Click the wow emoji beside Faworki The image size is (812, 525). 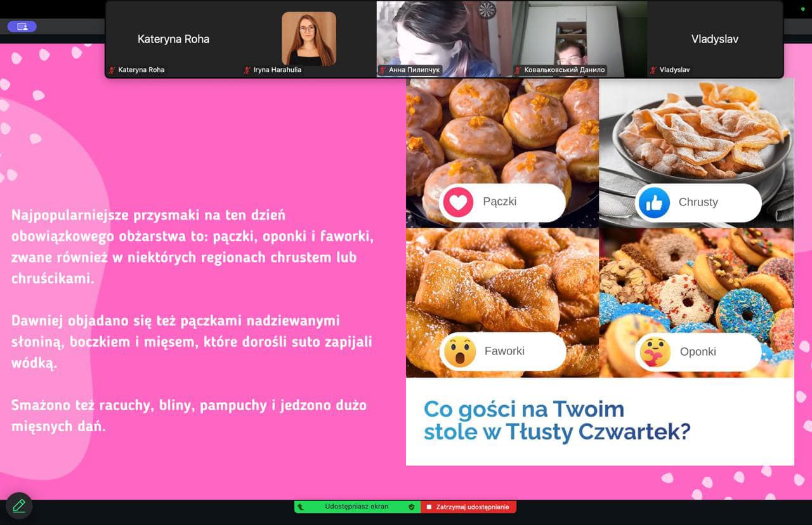coord(459,351)
